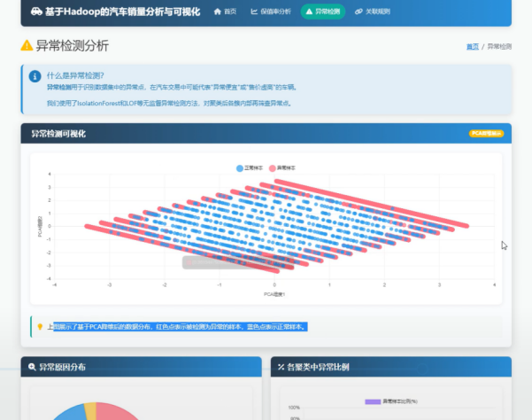Viewport: 532px width, 420px height.
Task: Open the 关联规则 nav item
Action: pyautogui.click(x=373, y=12)
